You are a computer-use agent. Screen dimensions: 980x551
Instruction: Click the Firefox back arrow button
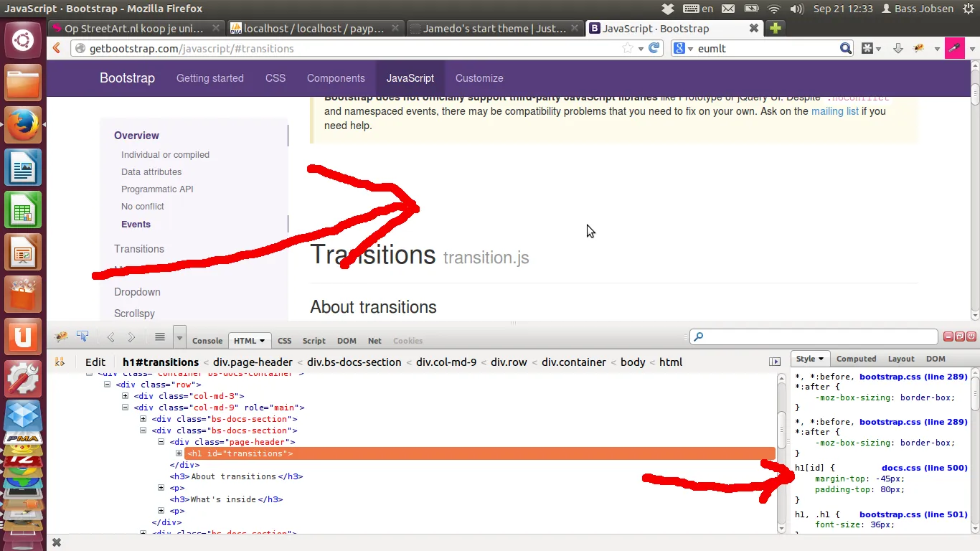point(57,49)
